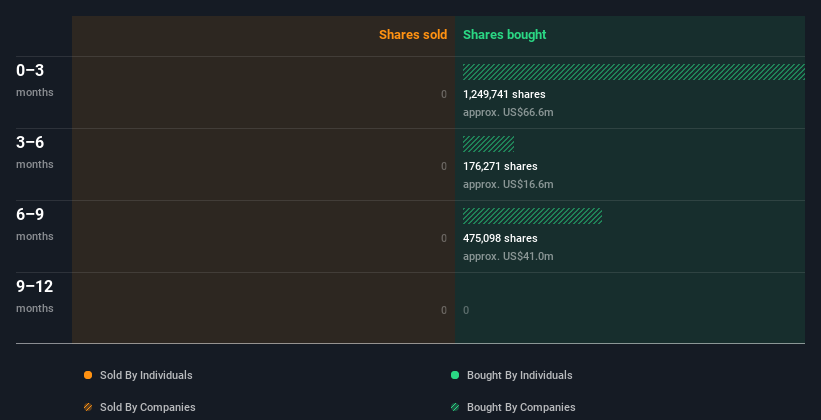
Task: Click the 176,271 shares value
Action: [x=500, y=166]
